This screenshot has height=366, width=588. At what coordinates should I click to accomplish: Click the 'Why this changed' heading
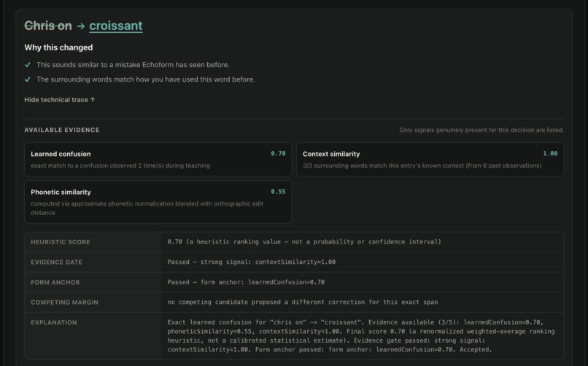58,47
